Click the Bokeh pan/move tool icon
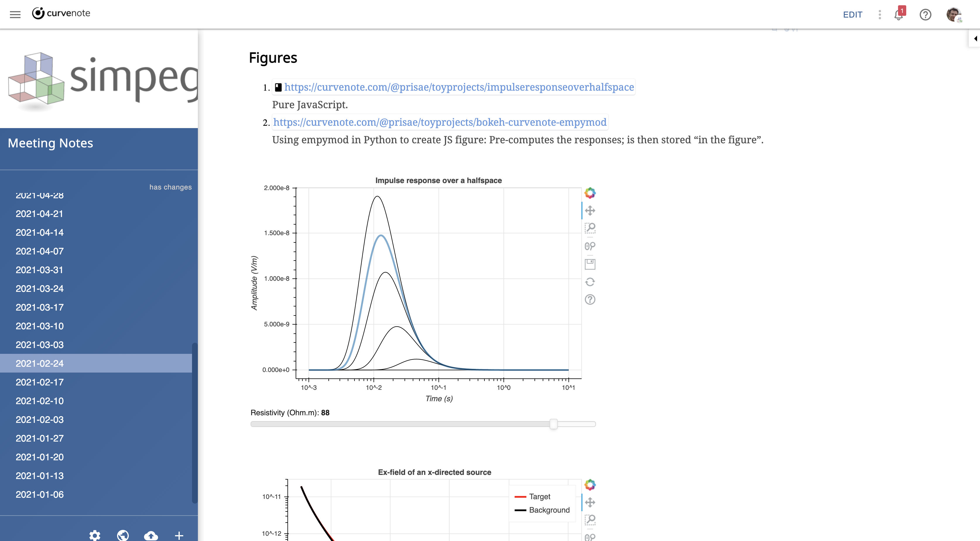The width and height of the screenshot is (980, 541). tap(589, 211)
